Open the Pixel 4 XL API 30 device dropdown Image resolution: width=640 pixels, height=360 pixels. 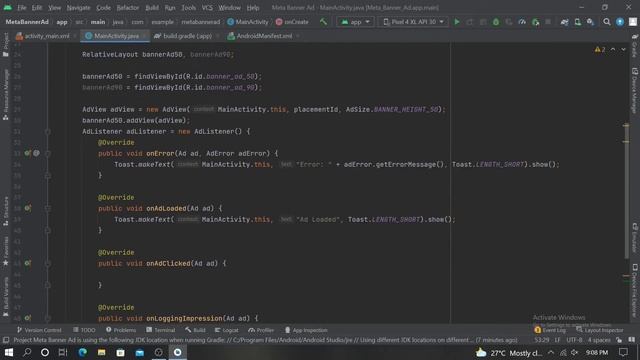tap(413, 22)
